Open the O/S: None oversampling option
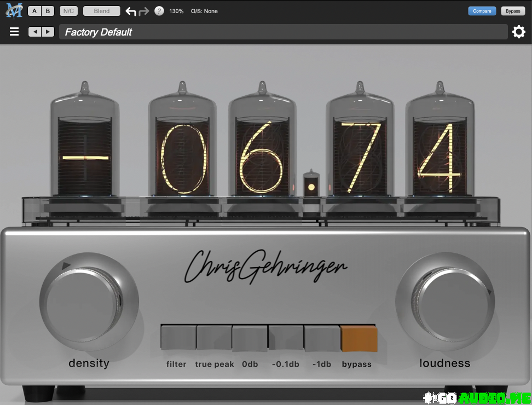 [204, 11]
